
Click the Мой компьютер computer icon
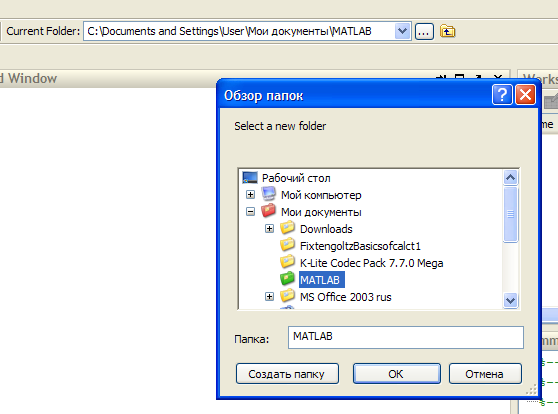pyautogui.click(x=269, y=194)
